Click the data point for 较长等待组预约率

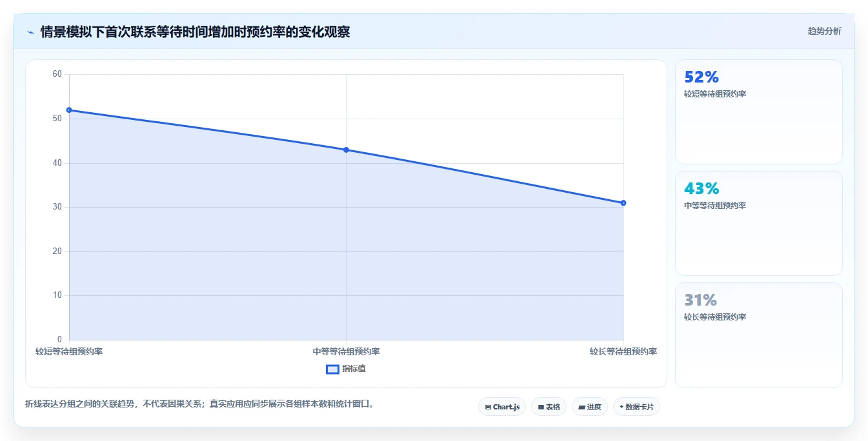click(x=623, y=202)
